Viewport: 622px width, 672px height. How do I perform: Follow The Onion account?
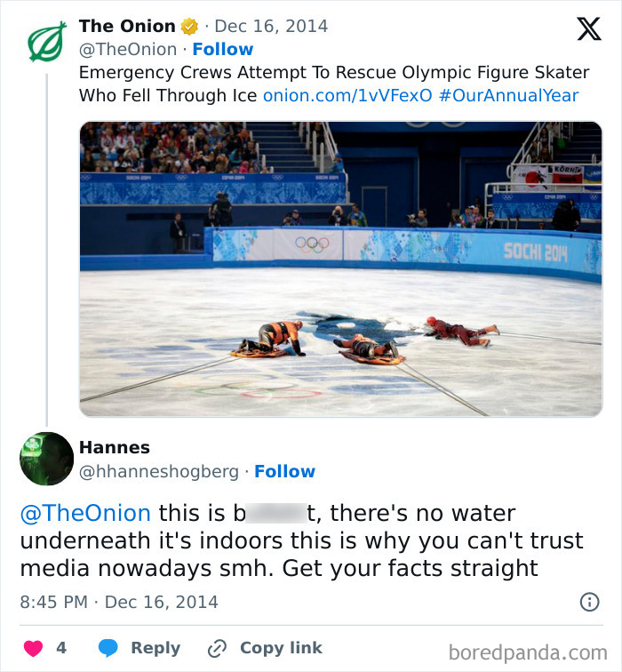tap(223, 50)
